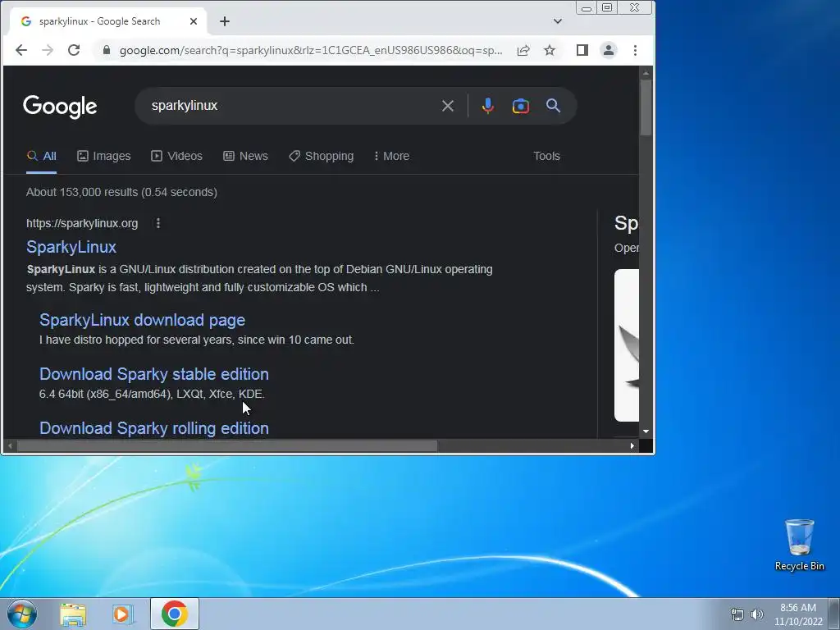Click horizontal scrollbar right arrow

point(632,445)
